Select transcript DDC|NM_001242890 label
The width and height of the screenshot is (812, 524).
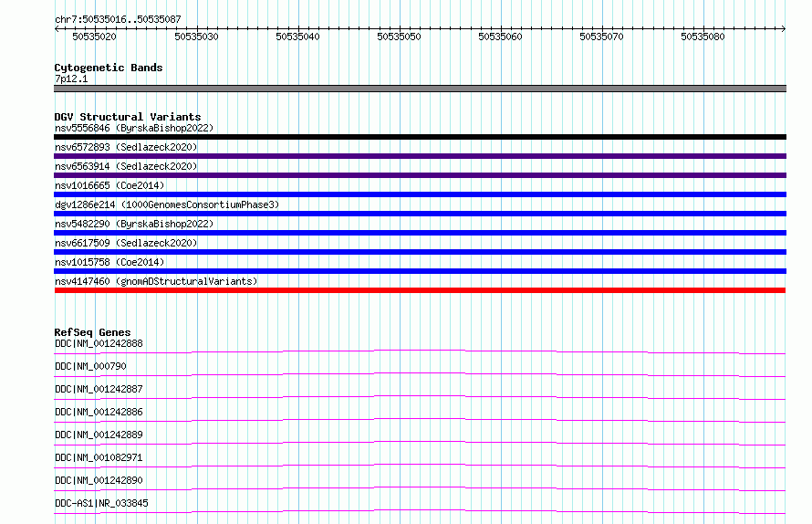point(99,480)
